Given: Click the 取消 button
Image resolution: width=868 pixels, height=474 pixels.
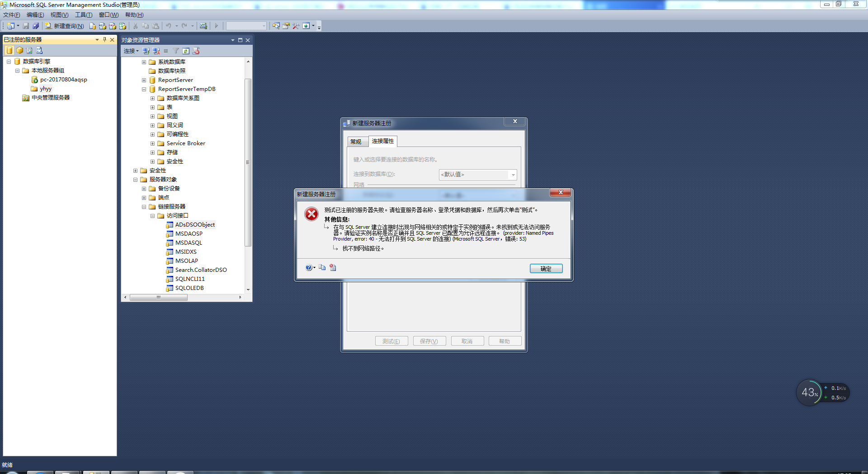Looking at the screenshot, I should click(467, 341).
